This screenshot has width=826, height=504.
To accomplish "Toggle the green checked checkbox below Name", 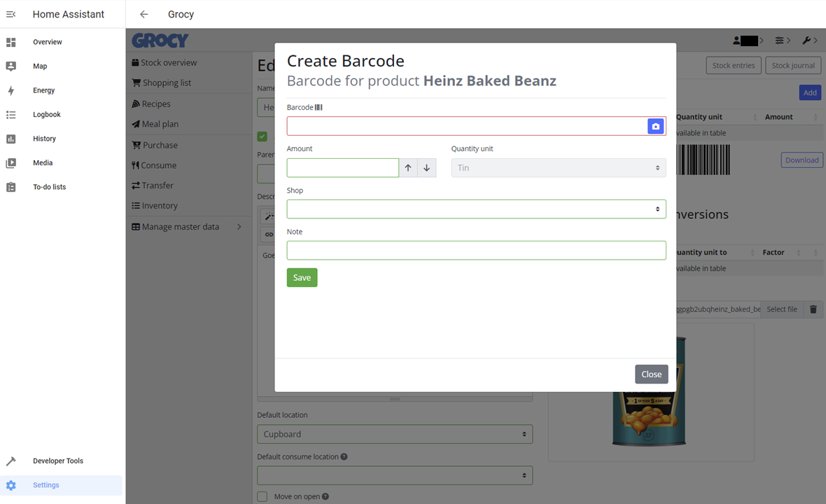I will (x=262, y=137).
